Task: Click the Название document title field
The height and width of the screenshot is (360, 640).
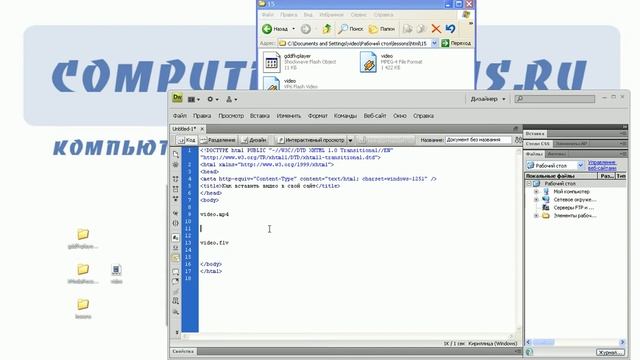Action: [478, 140]
